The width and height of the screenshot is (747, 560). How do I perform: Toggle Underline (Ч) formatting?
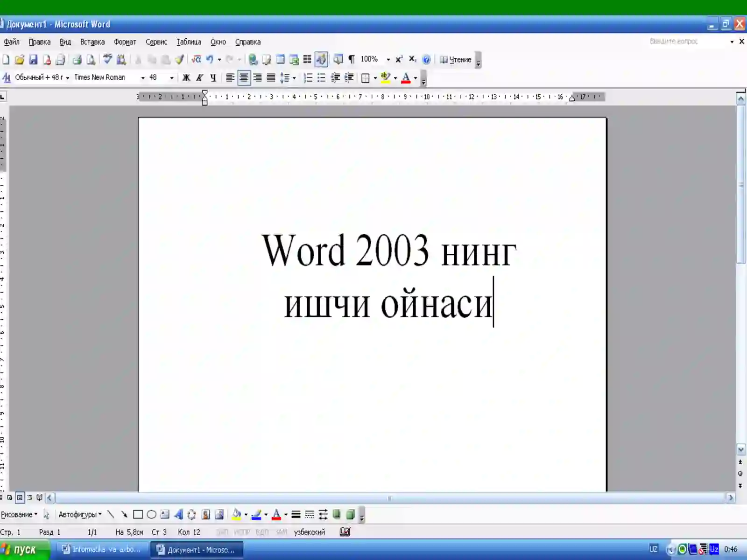(x=213, y=78)
